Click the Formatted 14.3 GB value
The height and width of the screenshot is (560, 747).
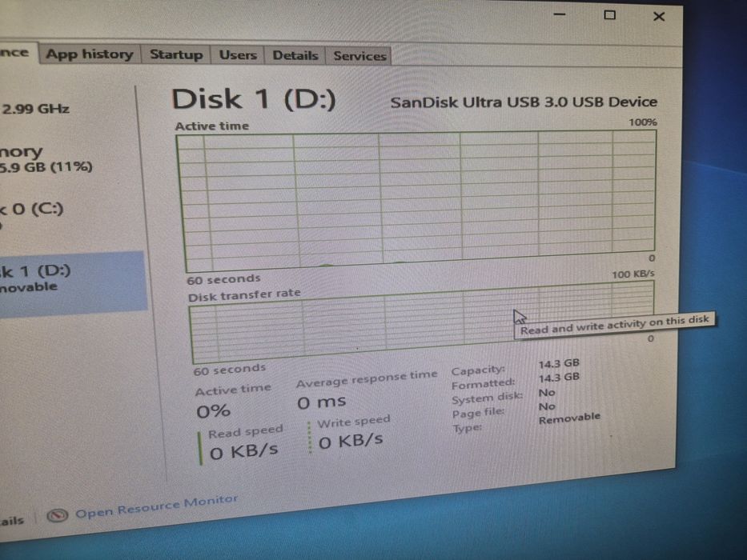559,377
